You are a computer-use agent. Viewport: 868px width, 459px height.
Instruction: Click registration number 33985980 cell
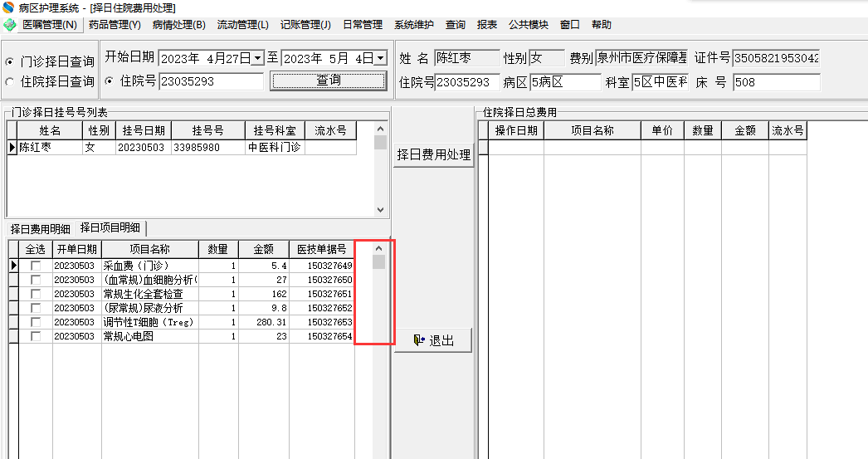click(x=208, y=147)
